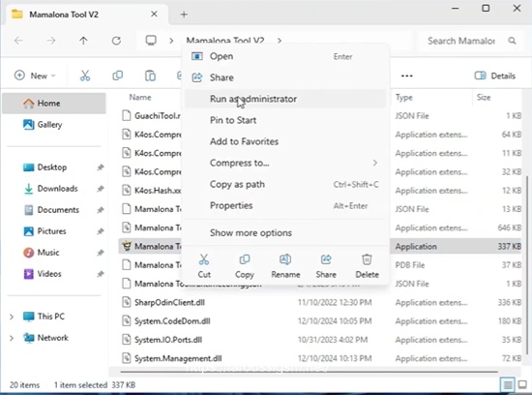This screenshot has width=532, height=395.
Task: Select the SharpOdinClient.dll file
Action: point(163,302)
